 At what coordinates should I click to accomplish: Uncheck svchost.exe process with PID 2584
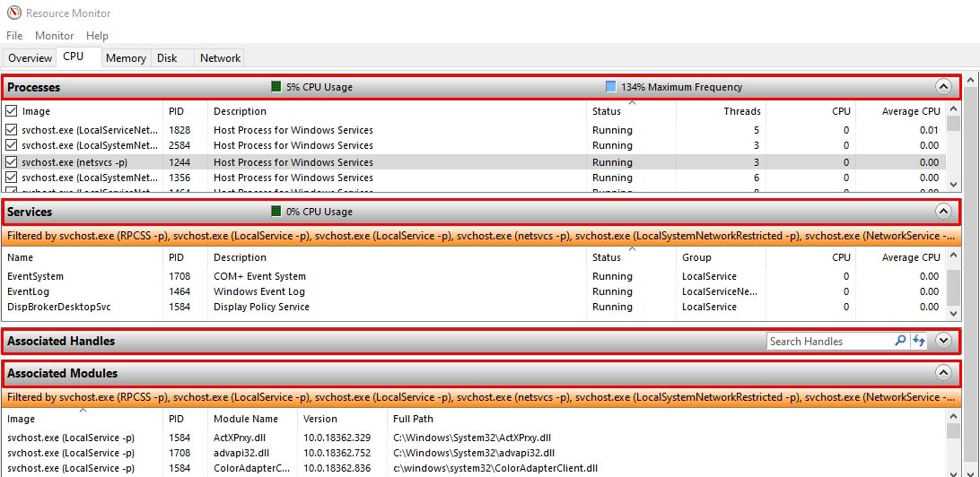[12, 145]
